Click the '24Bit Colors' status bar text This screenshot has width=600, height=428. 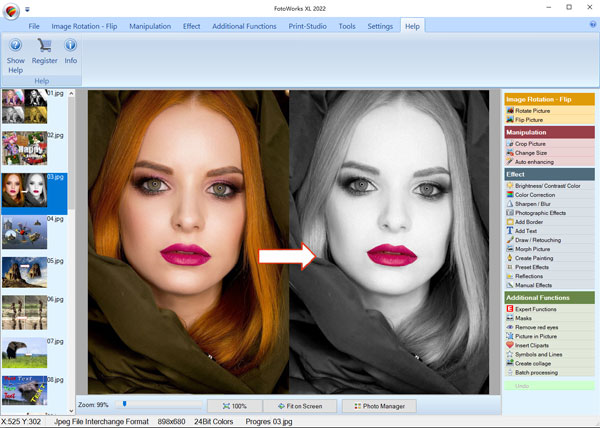point(214,421)
